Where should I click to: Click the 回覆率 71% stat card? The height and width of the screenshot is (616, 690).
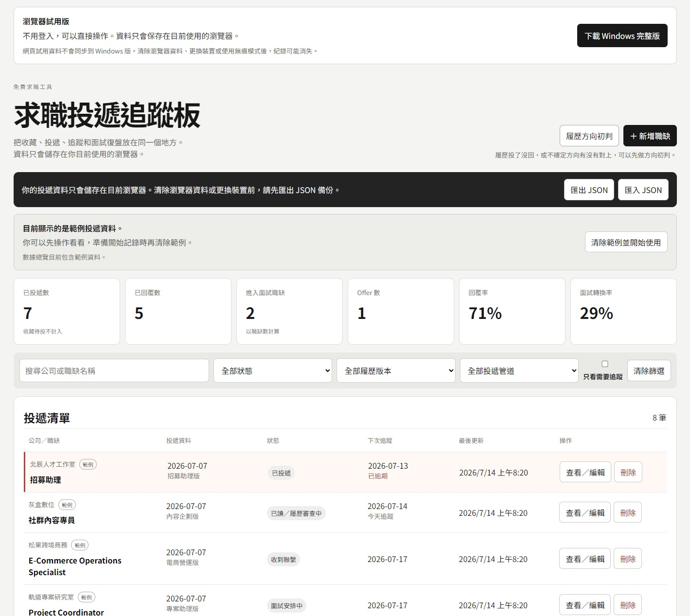point(512,311)
